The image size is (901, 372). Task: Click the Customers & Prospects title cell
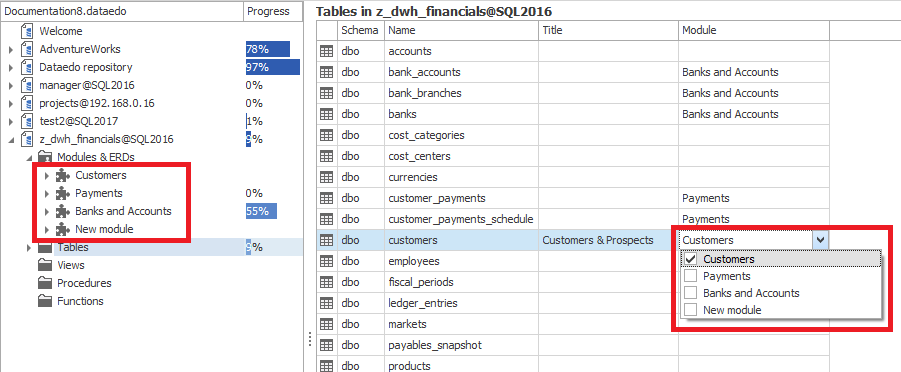608,240
